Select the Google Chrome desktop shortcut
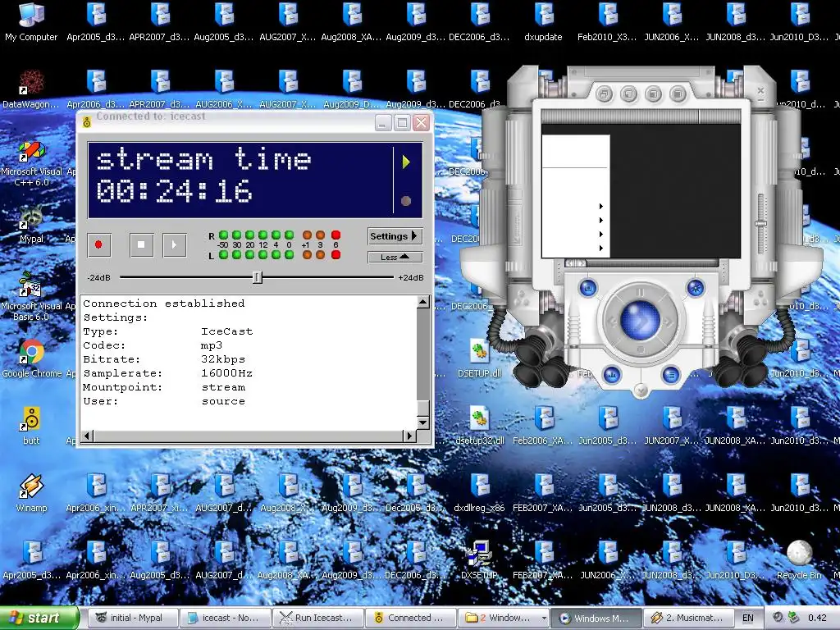Image resolution: width=840 pixels, height=630 pixels. (32, 358)
